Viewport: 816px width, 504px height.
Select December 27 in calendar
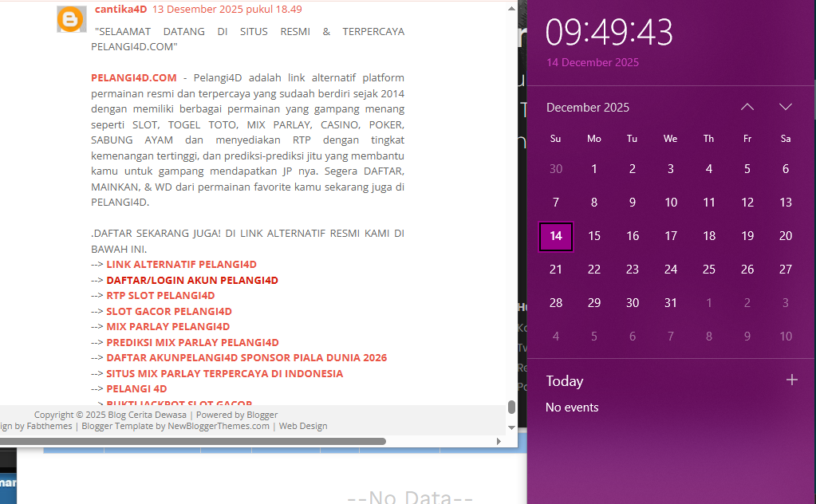(x=786, y=270)
